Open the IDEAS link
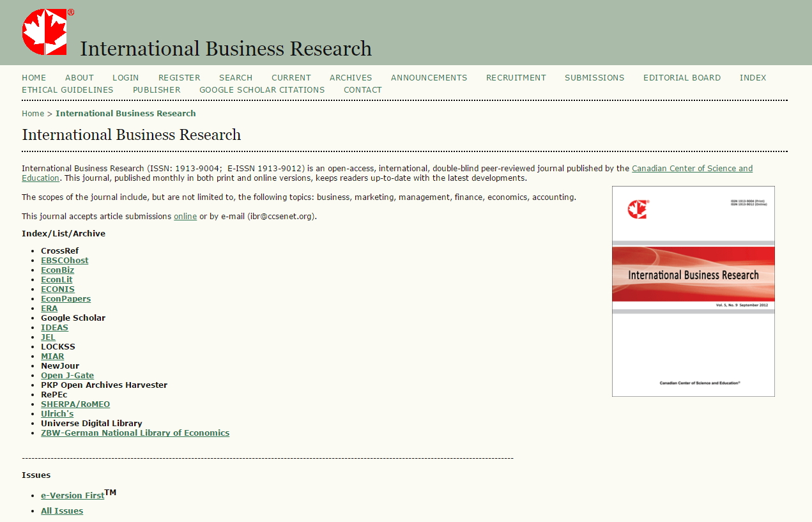Image resolution: width=812 pixels, height=522 pixels. [x=54, y=328]
